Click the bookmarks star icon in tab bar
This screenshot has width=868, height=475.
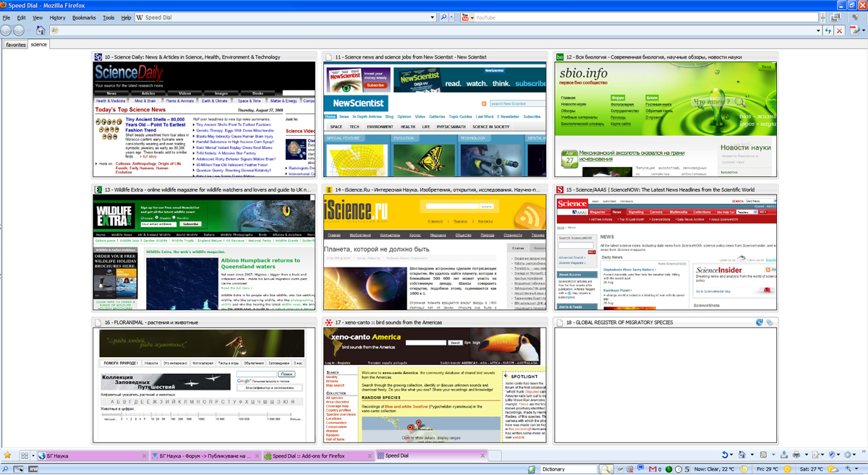pyautogui.click(x=7, y=455)
